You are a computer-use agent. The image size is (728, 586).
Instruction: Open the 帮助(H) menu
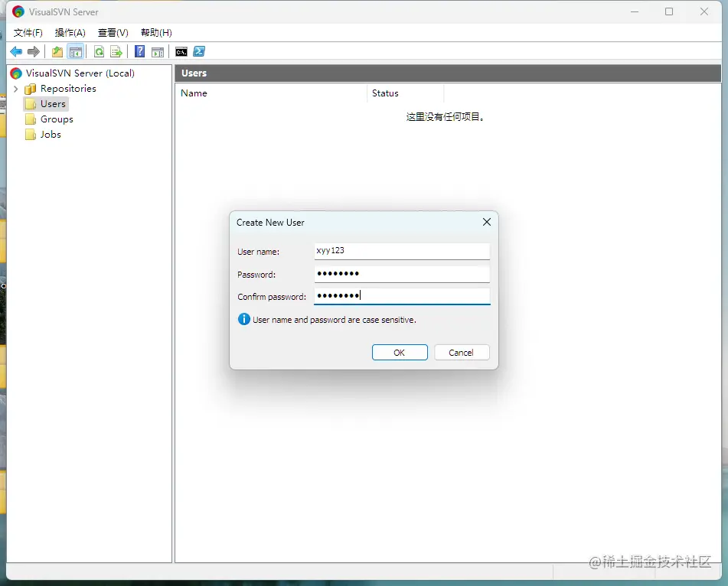pos(156,32)
